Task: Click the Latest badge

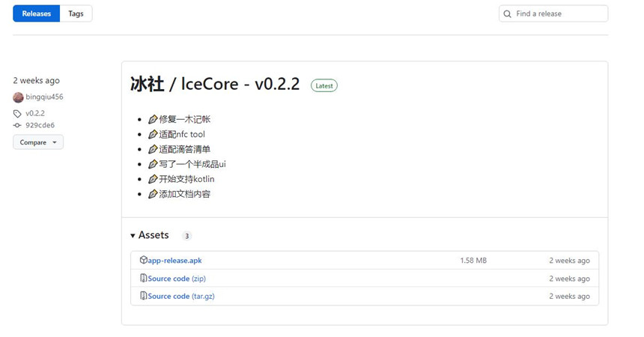Action: pyautogui.click(x=324, y=86)
